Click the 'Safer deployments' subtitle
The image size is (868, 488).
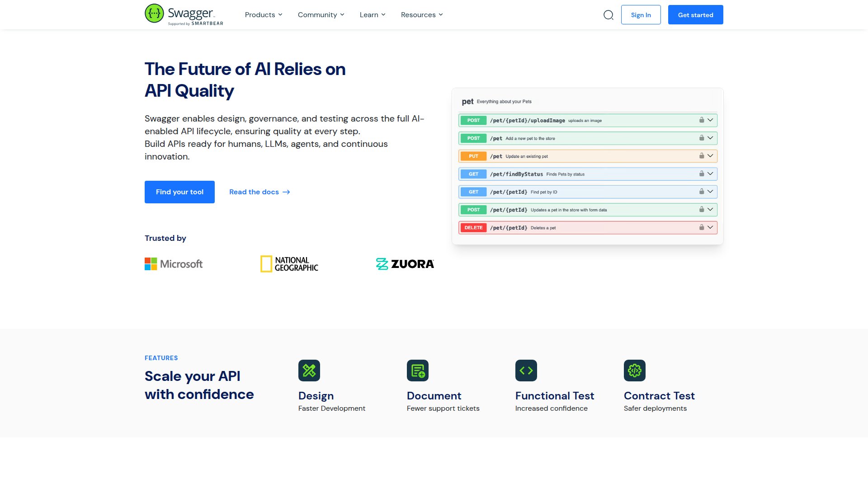pos(655,408)
